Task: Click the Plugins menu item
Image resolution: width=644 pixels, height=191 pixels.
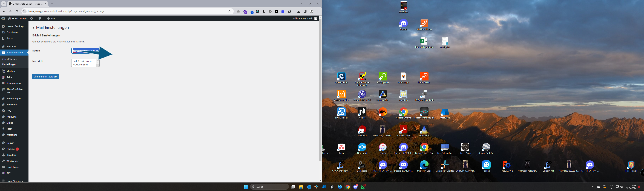Action: pos(10,149)
